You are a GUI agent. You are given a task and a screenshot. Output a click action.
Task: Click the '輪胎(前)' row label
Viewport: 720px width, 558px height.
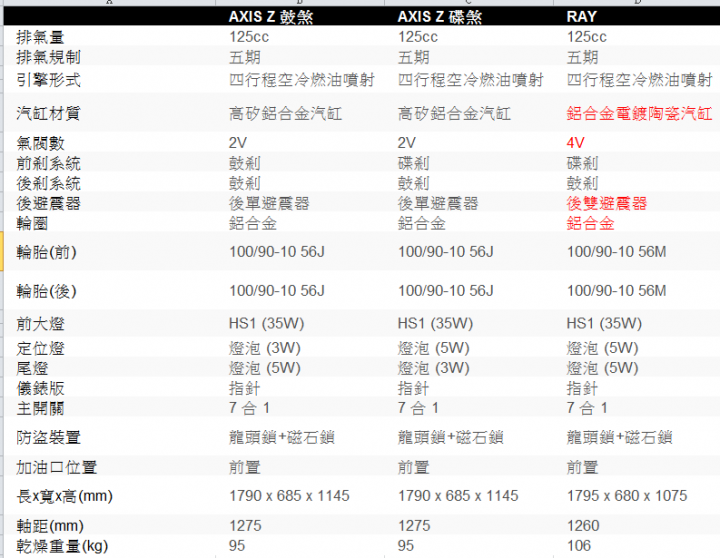click(x=46, y=252)
